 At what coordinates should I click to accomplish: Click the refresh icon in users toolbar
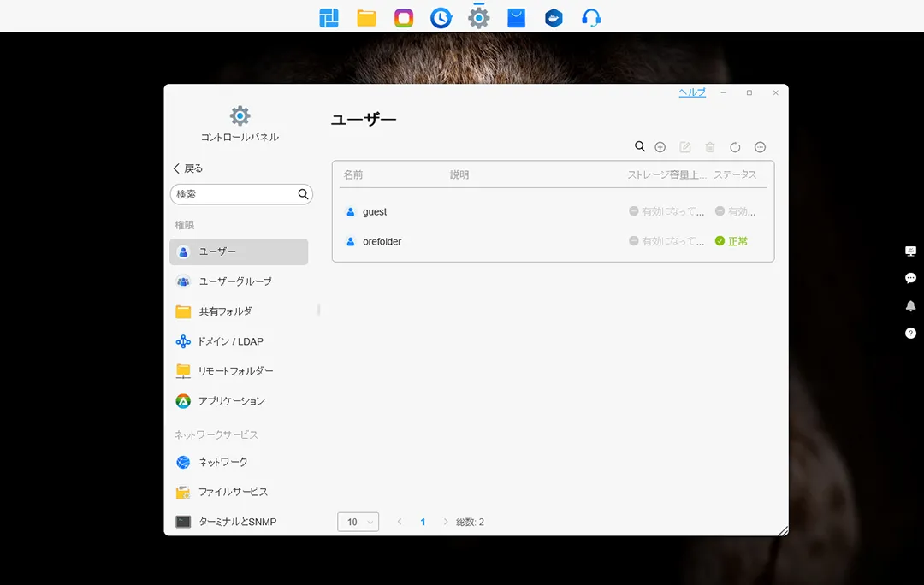(x=735, y=147)
